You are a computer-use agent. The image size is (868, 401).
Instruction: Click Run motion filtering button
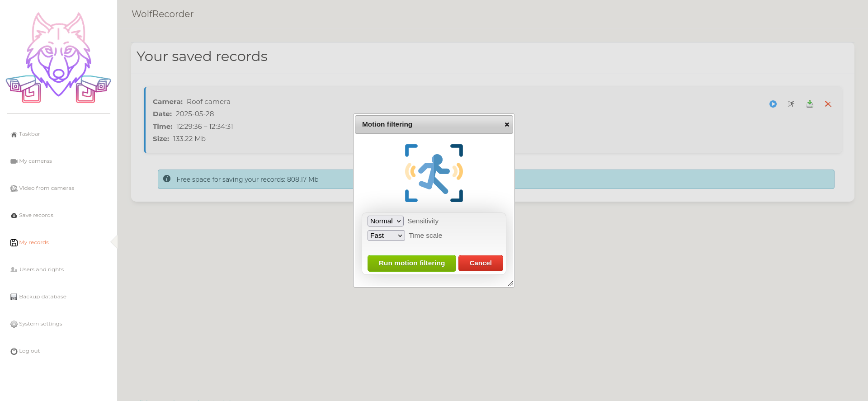[411, 263]
